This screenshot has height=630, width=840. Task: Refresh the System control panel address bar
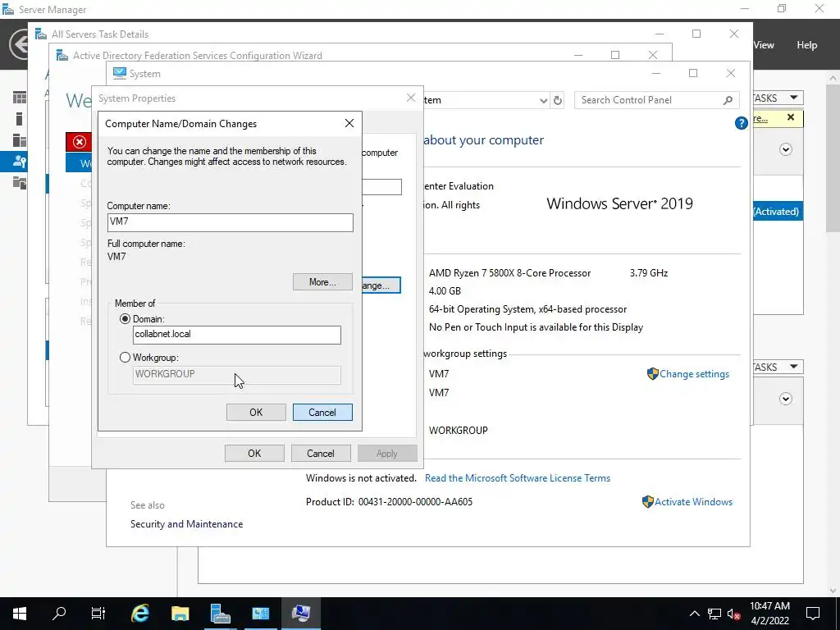coord(558,100)
